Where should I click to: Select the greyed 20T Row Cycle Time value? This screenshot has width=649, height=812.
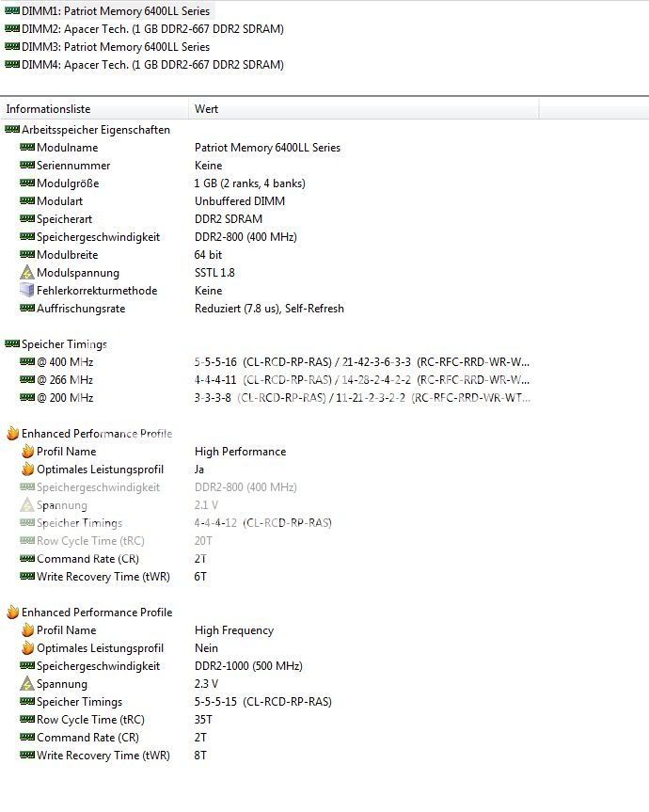click(x=203, y=541)
